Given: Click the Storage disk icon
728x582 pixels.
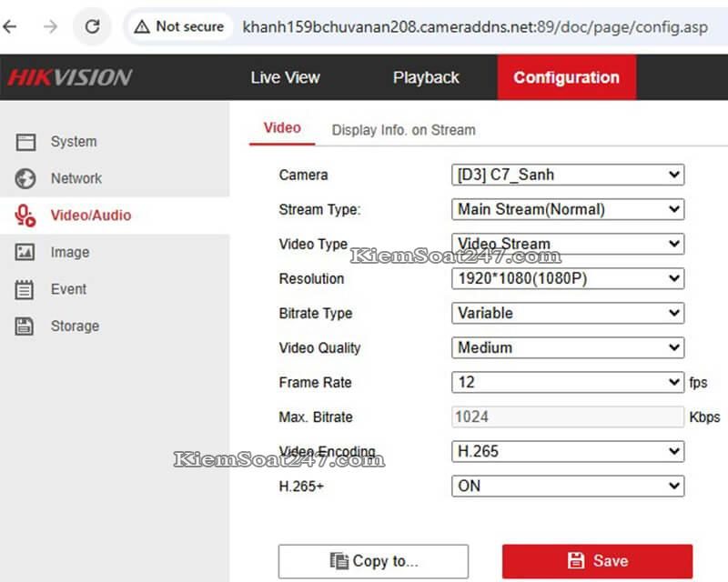Looking at the screenshot, I should 25,326.
